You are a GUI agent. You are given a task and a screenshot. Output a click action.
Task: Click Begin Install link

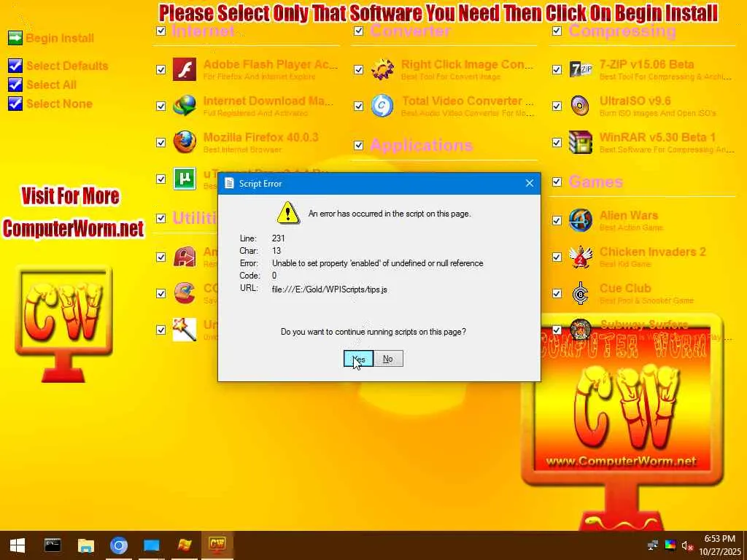pos(60,38)
